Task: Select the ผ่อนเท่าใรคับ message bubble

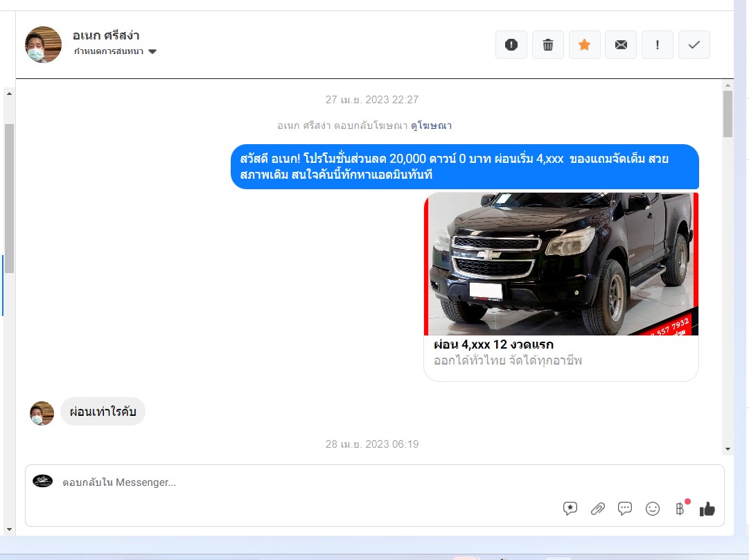Action: pos(103,412)
